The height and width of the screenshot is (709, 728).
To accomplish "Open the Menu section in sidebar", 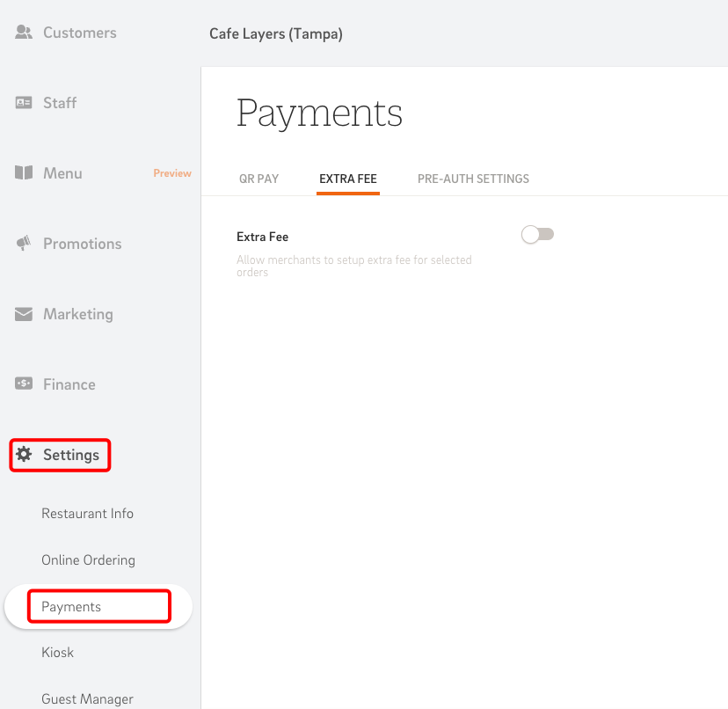I will (62, 173).
